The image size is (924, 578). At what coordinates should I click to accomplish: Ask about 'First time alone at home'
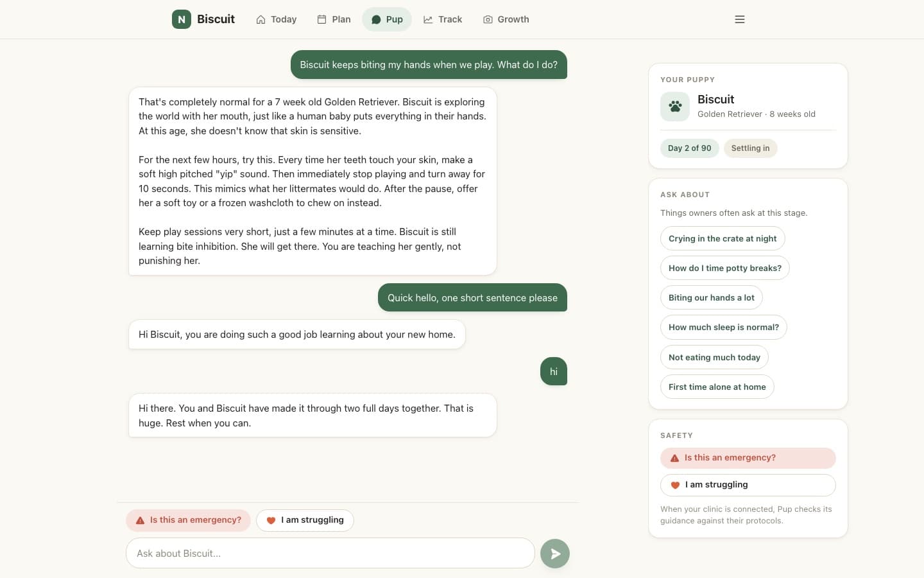(717, 387)
